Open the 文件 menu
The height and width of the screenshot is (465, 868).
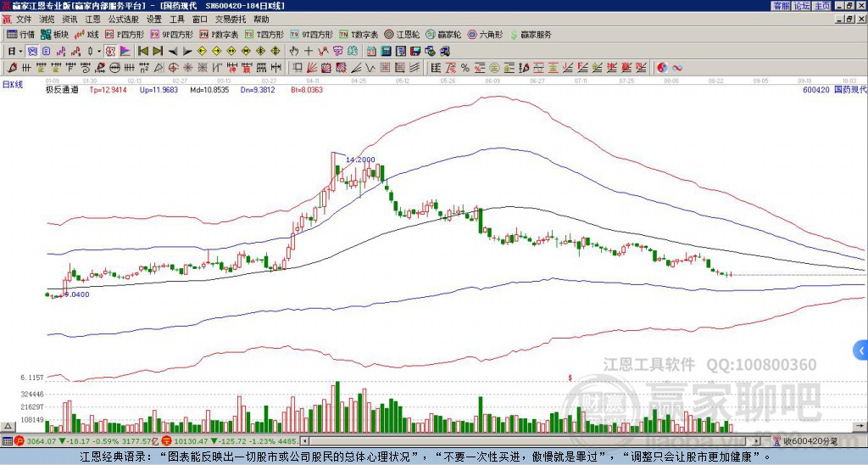pos(24,20)
